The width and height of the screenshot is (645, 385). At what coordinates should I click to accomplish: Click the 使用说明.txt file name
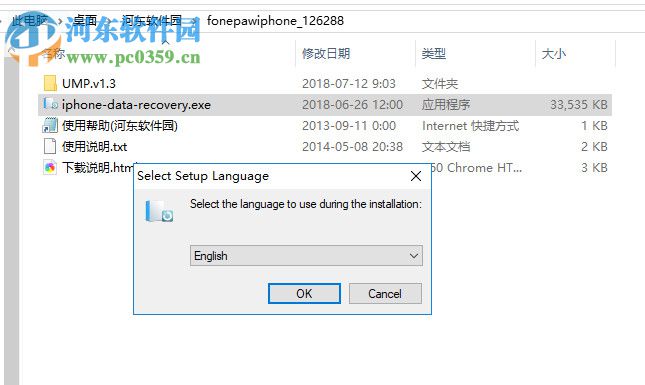(x=95, y=146)
